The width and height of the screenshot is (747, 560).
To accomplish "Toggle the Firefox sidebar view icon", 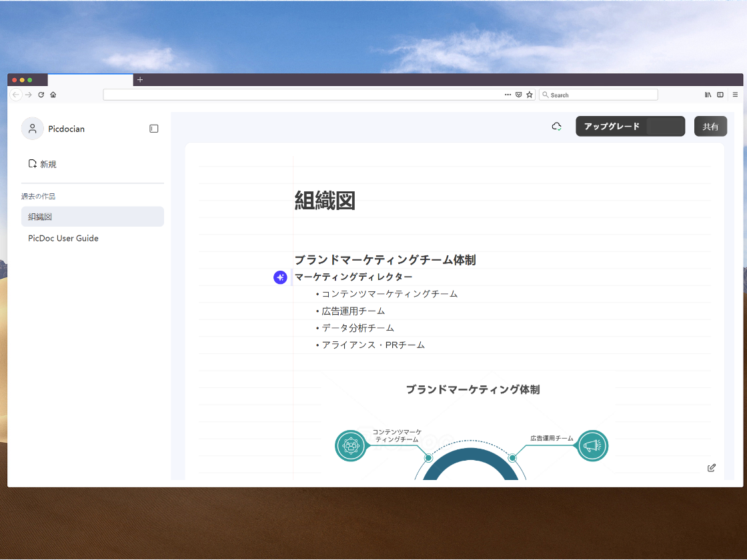I will (720, 94).
